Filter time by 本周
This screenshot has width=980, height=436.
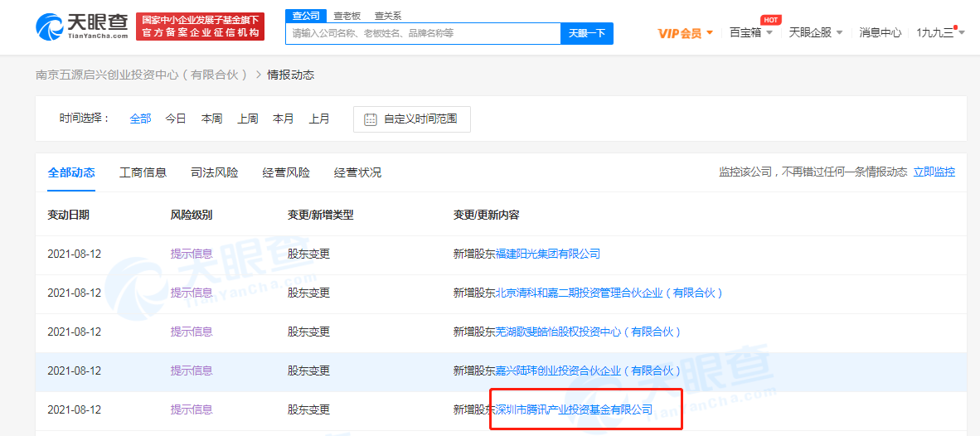point(212,119)
